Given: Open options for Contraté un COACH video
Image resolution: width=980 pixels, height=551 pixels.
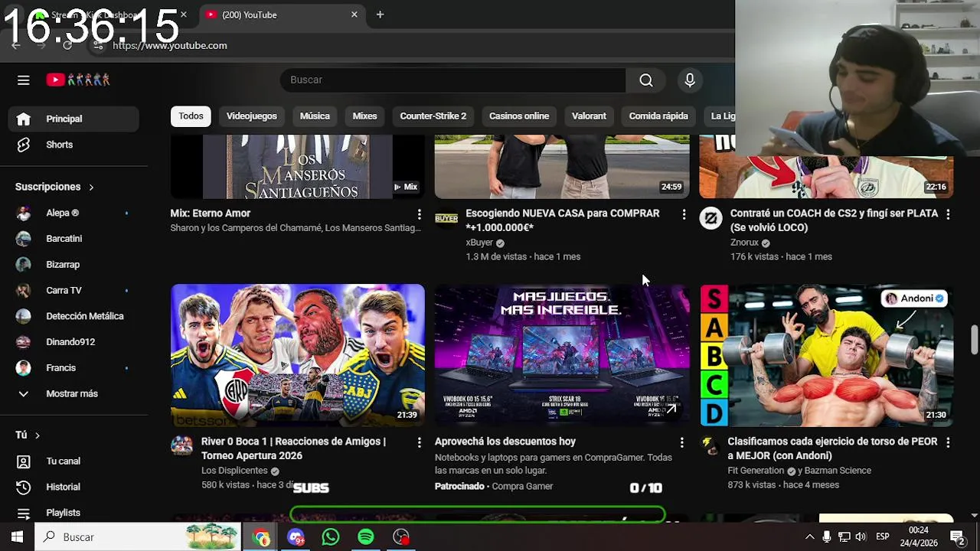Looking at the screenshot, I should pos(948,214).
